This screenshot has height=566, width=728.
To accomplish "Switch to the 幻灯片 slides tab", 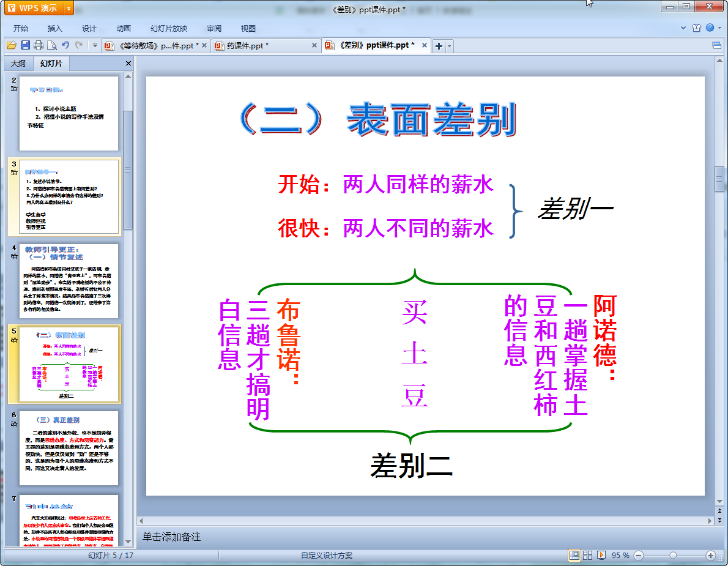I will tap(51, 63).
